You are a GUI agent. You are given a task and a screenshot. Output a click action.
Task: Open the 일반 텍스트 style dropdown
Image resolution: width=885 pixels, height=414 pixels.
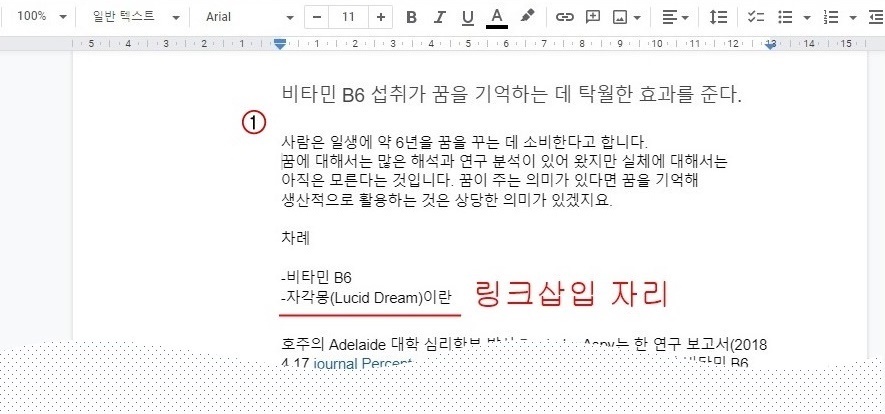(136, 17)
